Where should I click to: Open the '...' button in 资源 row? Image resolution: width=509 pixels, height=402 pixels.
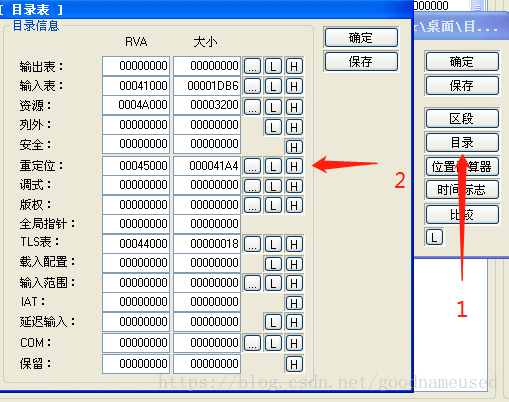click(252, 107)
